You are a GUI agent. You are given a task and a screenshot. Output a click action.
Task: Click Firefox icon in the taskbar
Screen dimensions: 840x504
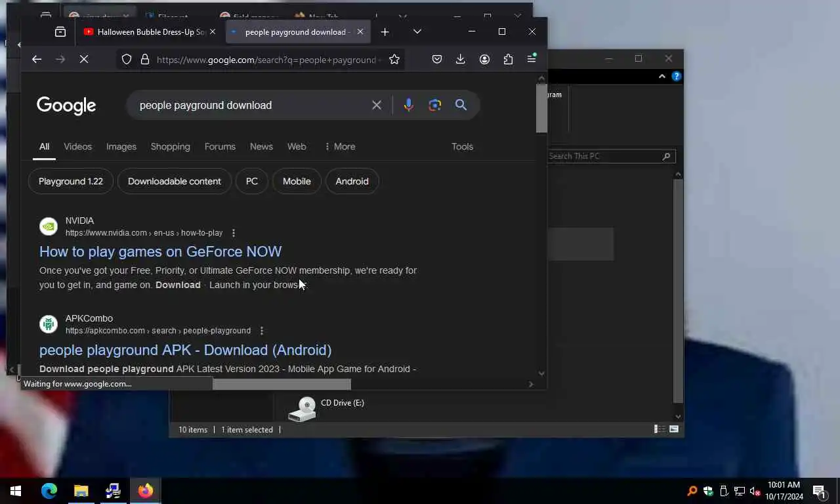click(x=145, y=491)
